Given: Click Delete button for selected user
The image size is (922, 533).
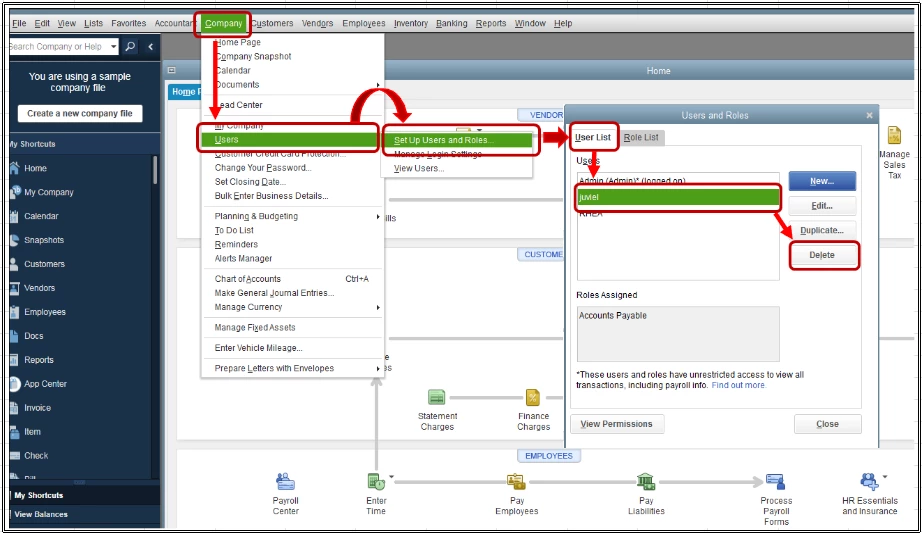Looking at the screenshot, I should (821, 255).
